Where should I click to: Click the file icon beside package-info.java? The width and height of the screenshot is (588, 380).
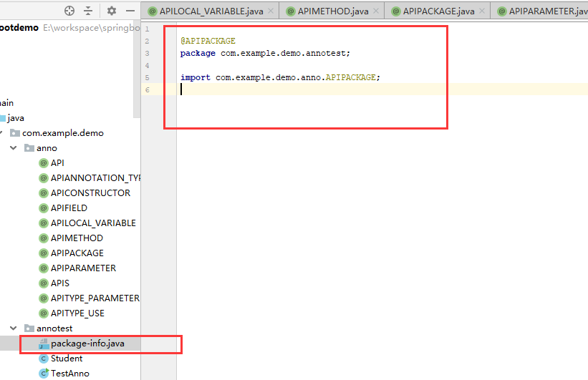coord(44,344)
